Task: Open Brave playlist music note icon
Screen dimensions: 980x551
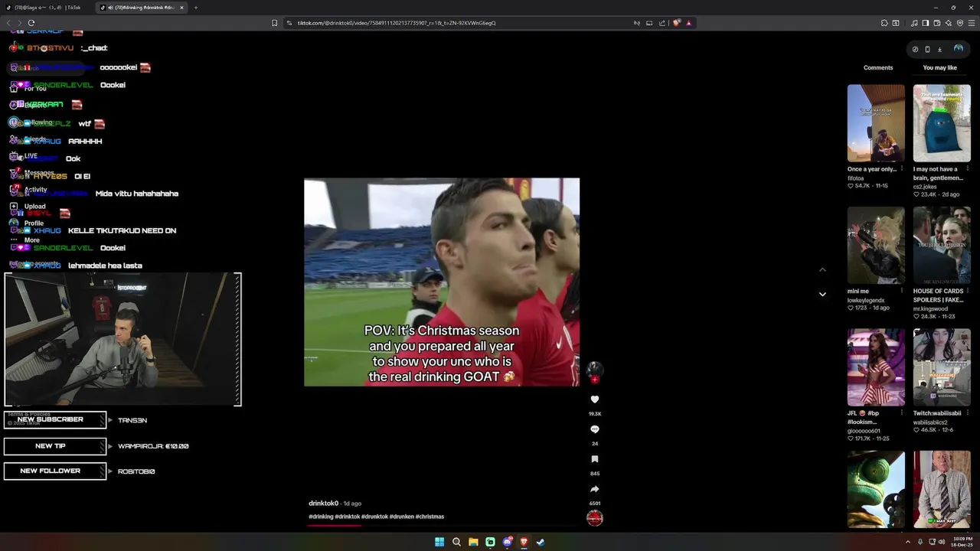Action: point(913,23)
